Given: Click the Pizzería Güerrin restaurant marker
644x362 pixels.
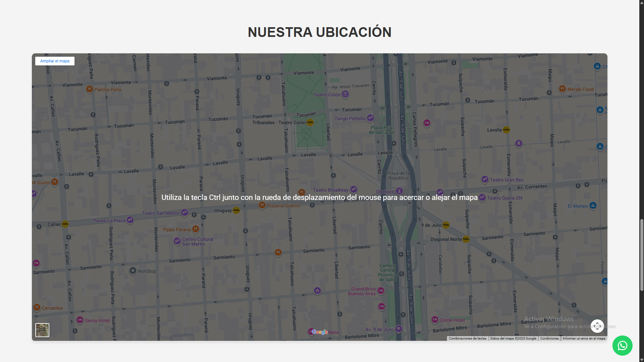Looking at the screenshot, I should (262, 205).
